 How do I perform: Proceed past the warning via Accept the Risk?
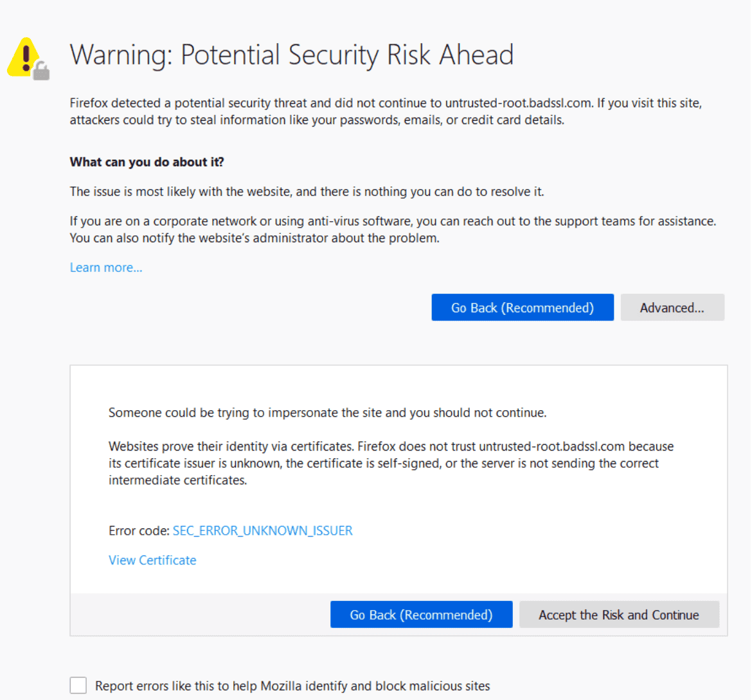pyautogui.click(x=619, y=615)
